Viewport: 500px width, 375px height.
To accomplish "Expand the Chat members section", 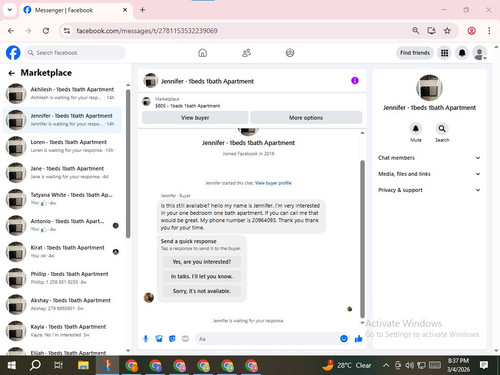I will [x=429, y=158].
